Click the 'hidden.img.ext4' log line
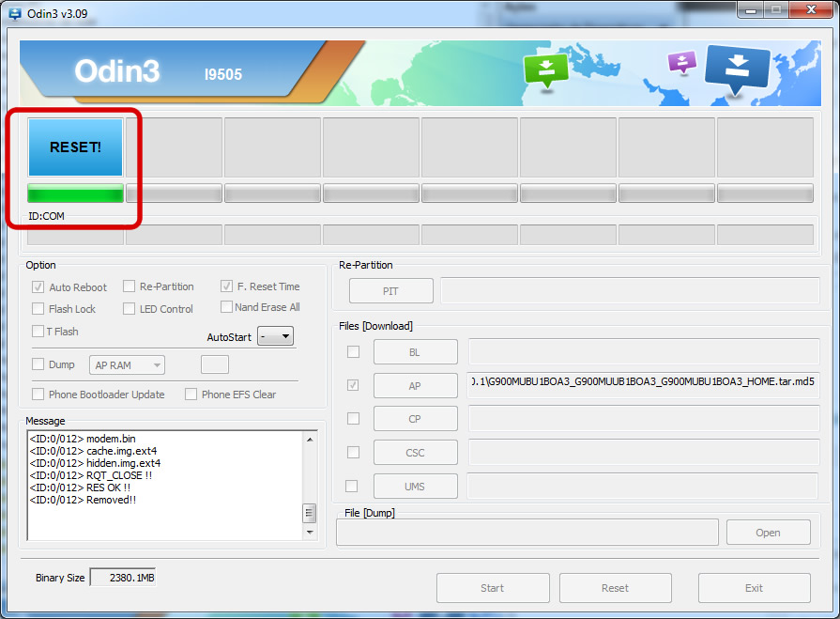840x619 pixels. 95,463
